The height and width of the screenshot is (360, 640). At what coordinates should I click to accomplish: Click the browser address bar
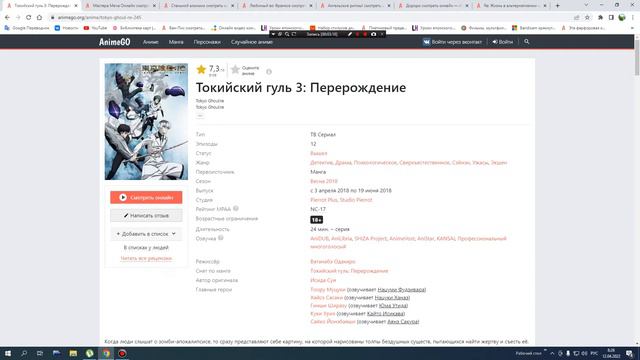(310, 18)
